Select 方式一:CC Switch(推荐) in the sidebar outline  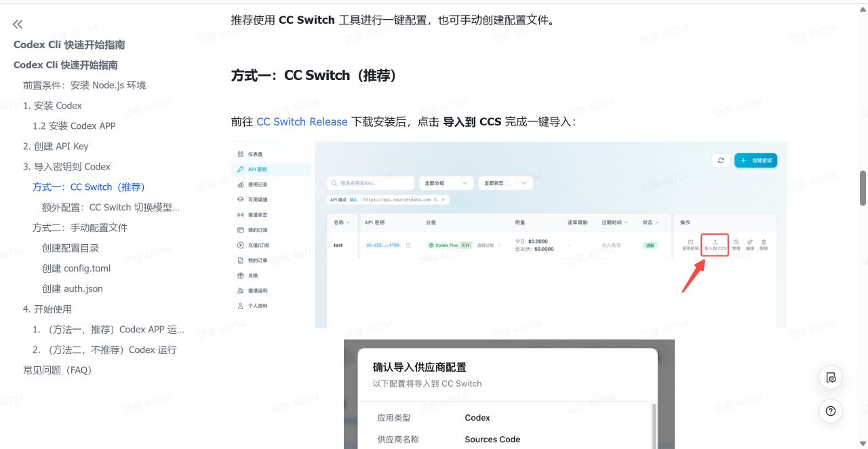pos(89,187)
